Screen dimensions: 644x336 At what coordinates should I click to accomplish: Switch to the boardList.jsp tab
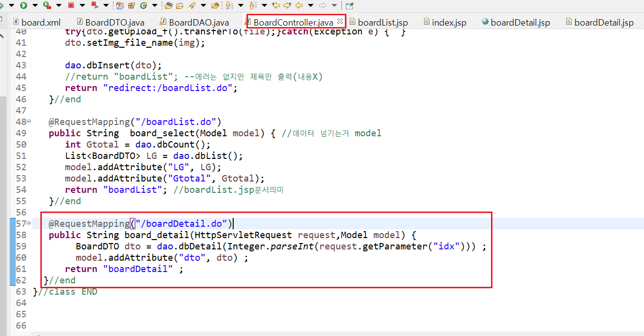(379, 22)
